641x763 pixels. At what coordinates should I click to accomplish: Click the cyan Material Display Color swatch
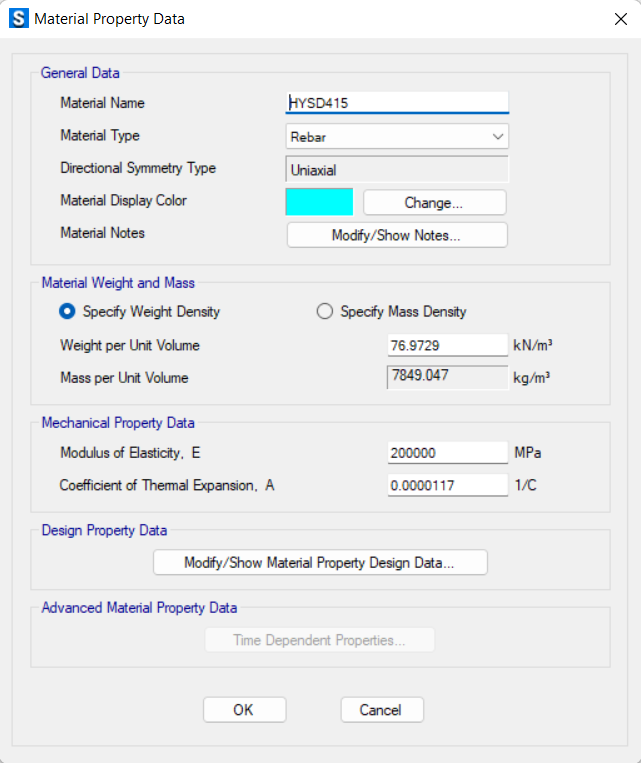319,202
